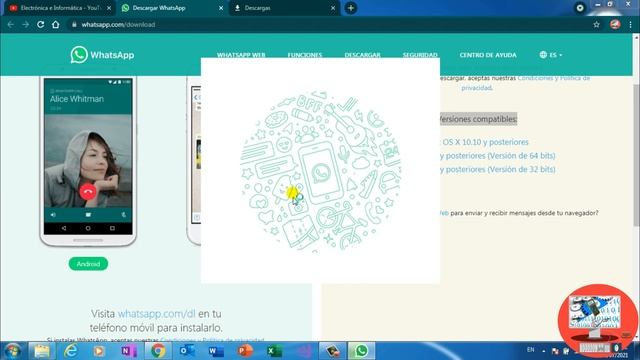Open the FUNCIONES menu item
This screenshot has height=360, width=640.
pos(304,55)
